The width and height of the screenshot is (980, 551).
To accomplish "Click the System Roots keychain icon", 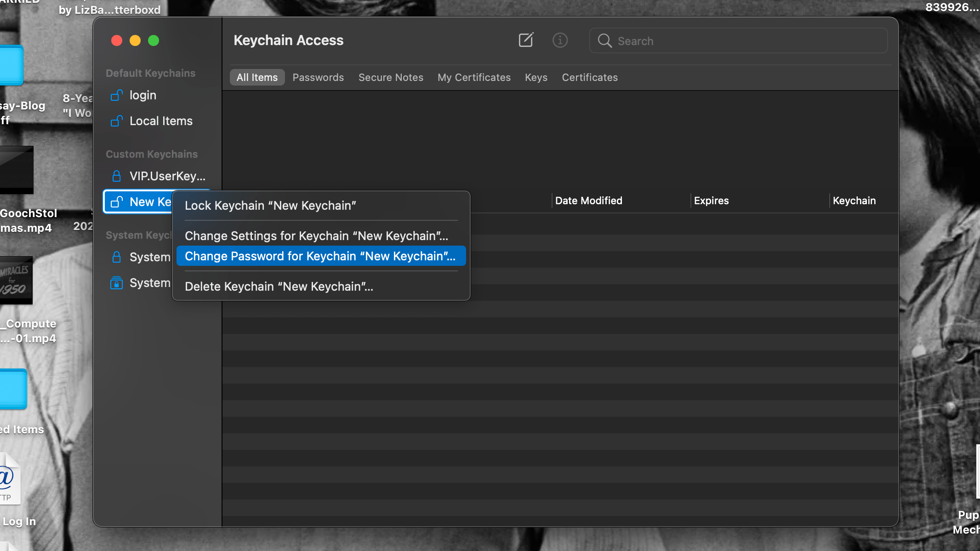I will (117, 283).
